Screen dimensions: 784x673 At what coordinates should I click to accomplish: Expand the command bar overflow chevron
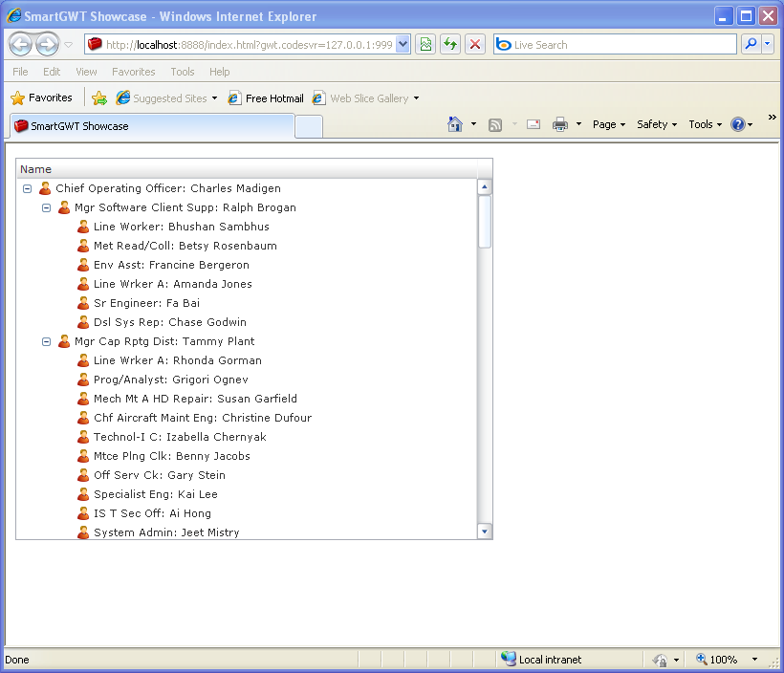point(772,117)
